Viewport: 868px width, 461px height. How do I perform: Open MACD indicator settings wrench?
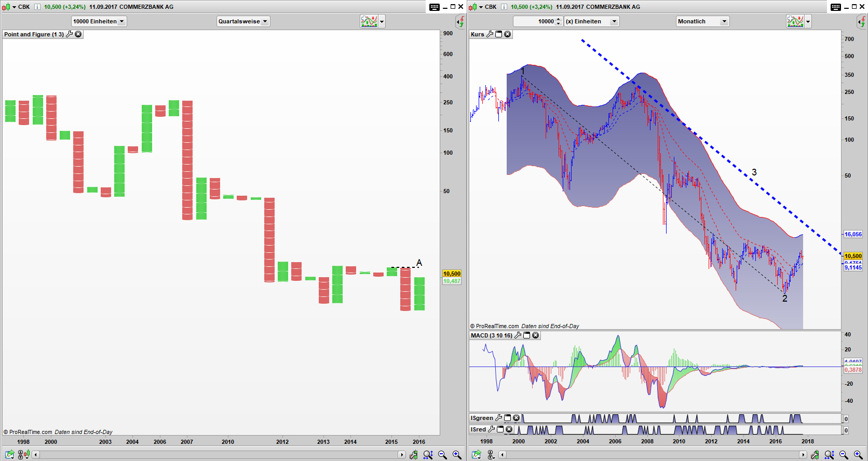518,335
